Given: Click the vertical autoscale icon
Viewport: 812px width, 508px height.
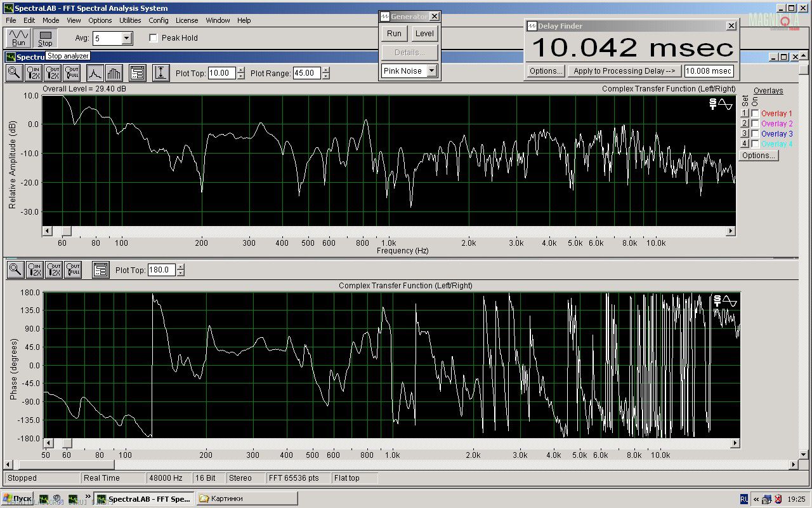Looking at the screenshot, I should click(161, 73).
